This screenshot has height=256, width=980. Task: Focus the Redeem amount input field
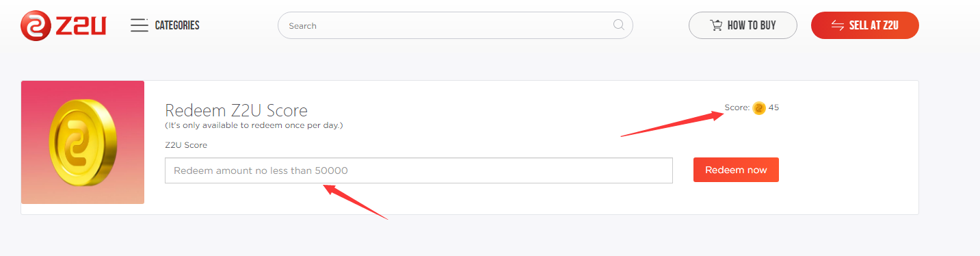tap(419, 170)
